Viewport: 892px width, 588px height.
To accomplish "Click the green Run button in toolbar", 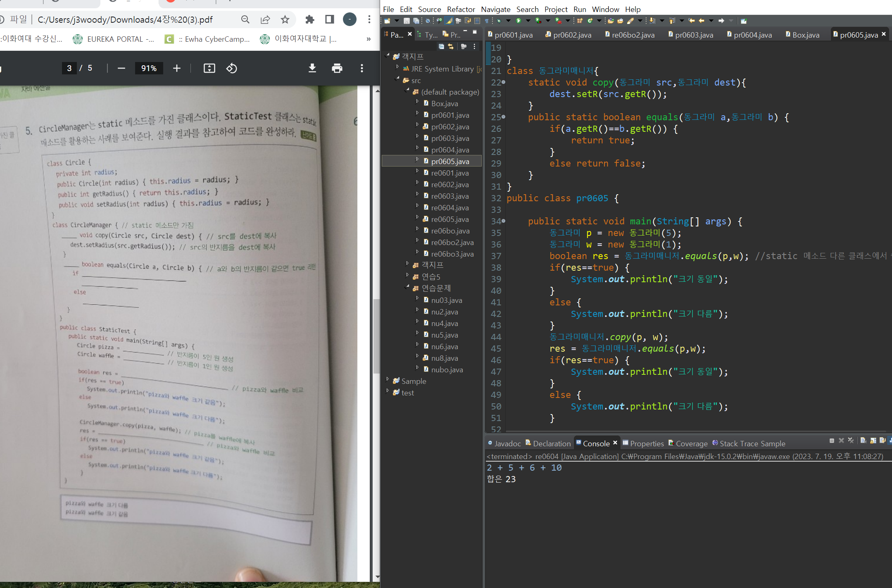I will tap(518, 21).
